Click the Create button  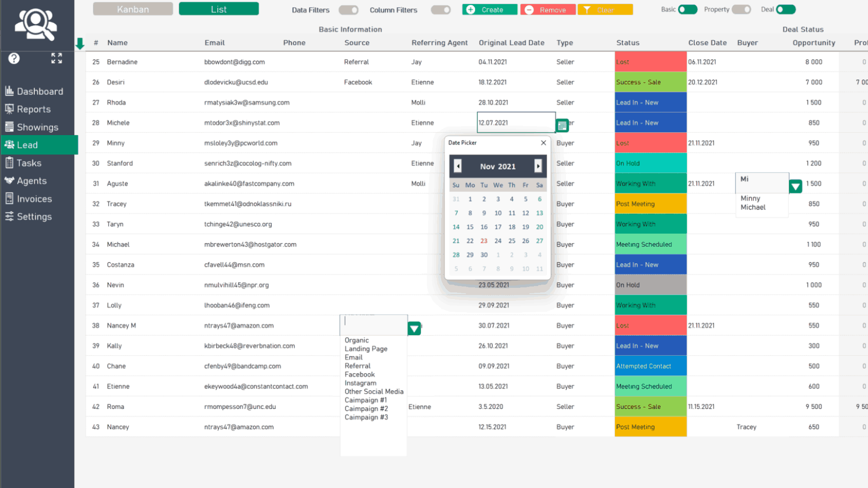[490, 9]
